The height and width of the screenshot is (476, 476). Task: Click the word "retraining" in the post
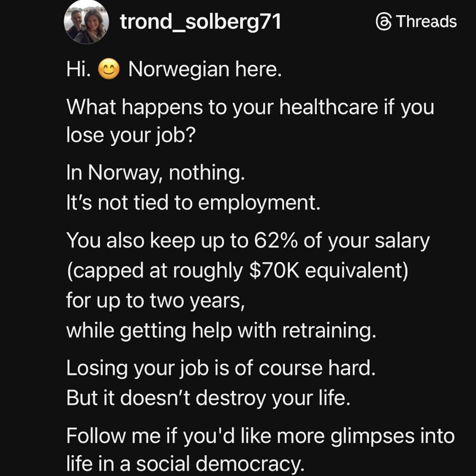click(x=329, y=331)
